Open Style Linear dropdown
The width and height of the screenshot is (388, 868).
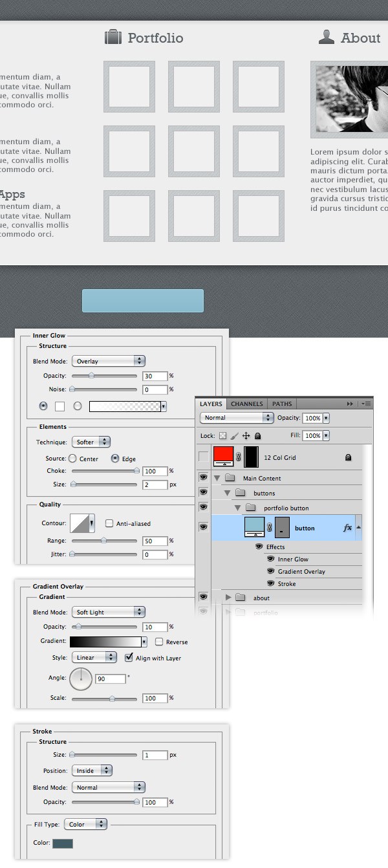coord(94,657)
